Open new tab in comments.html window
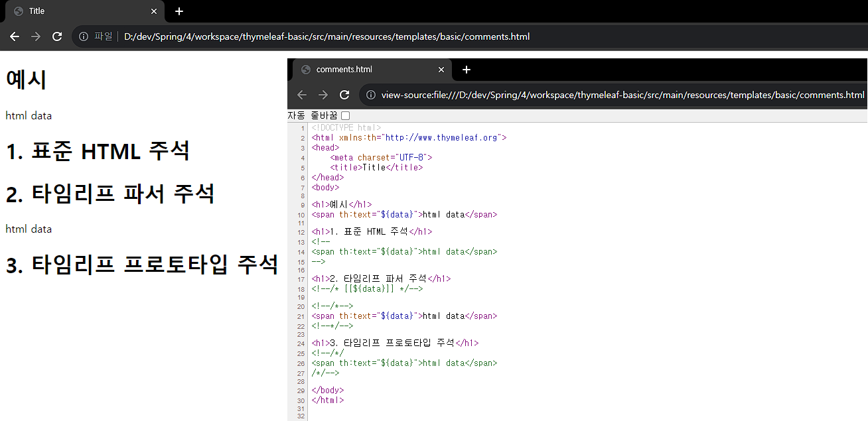This screenshot has height=421, width=868. 467,70
